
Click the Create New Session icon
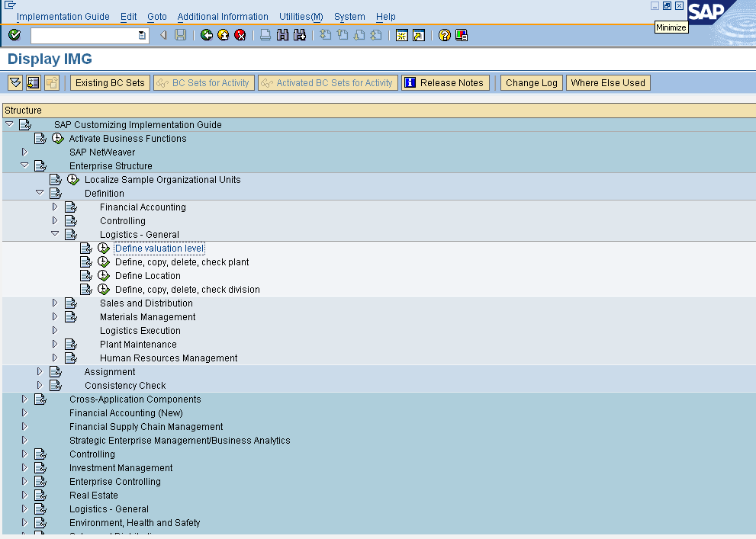click(x=401, y=35)
